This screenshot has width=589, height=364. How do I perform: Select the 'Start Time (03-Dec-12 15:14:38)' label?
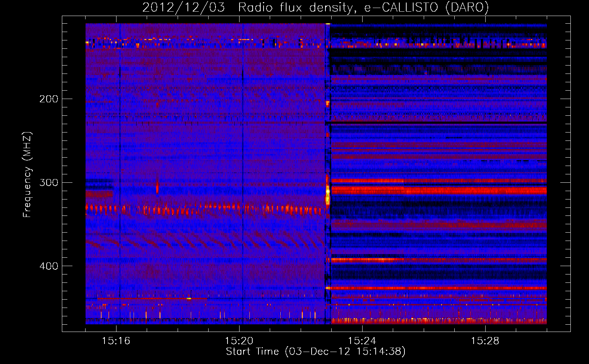(316, 352)
